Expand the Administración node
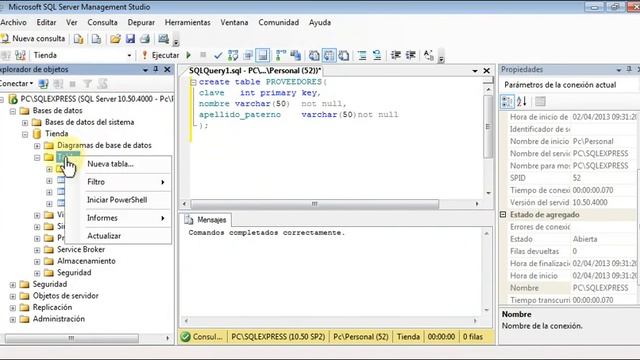 pyautogui.click(x=13, y=320)
